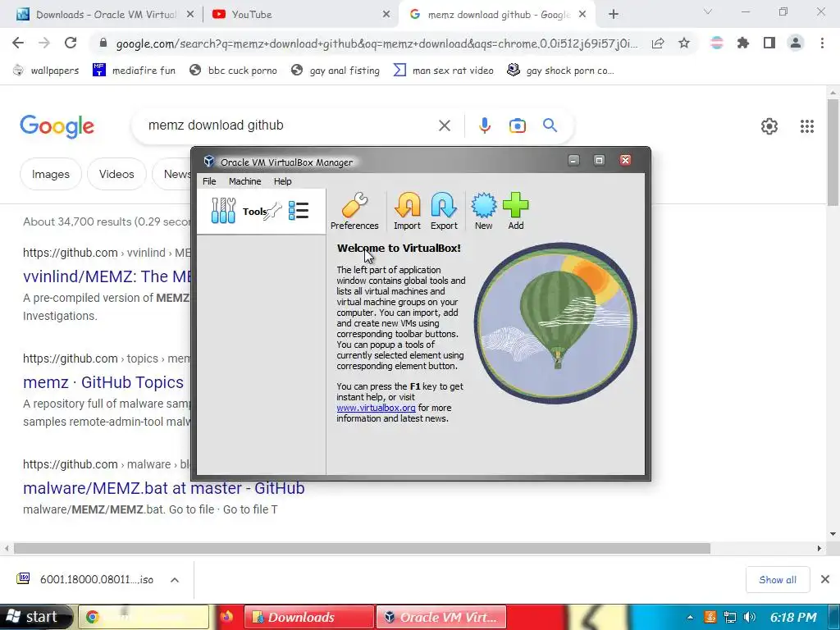Open Google quick settings gear
This screenshot has height=630, width=840.
coord(769,126)
